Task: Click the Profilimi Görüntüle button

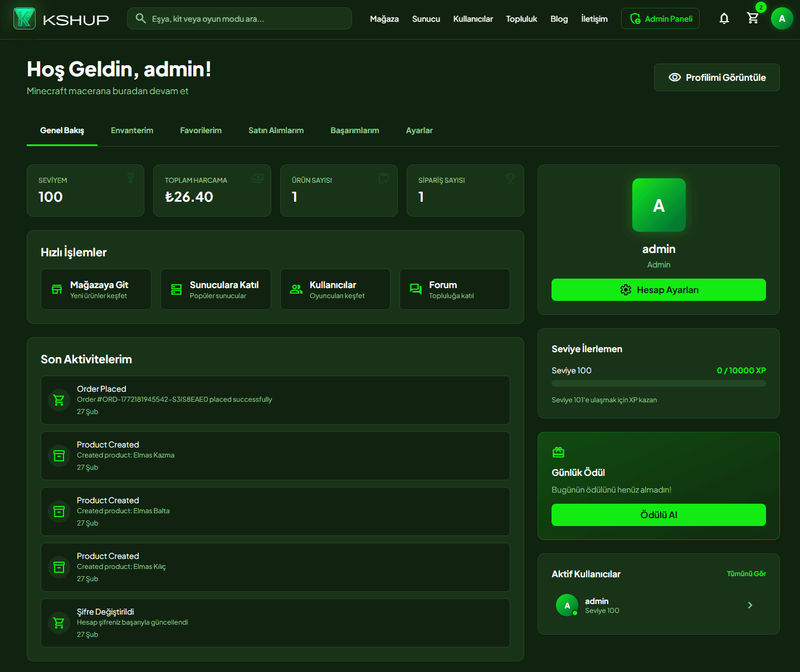Action: (x=717, y=77)
